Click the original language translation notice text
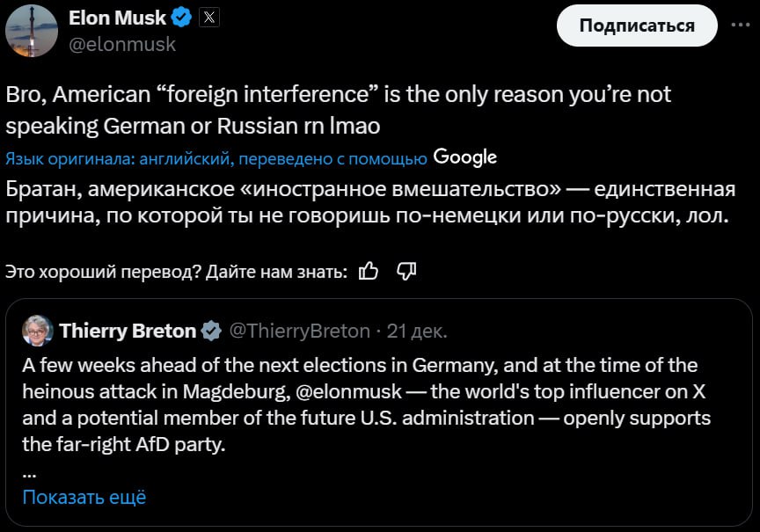The image size is (760, 532). click(x=216, y=158)
